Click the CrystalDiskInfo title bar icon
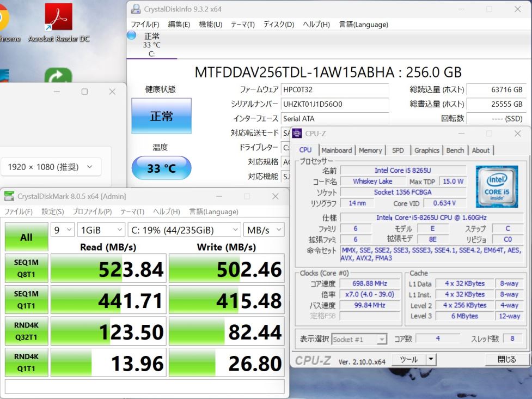532x399 pixels. 136,9
